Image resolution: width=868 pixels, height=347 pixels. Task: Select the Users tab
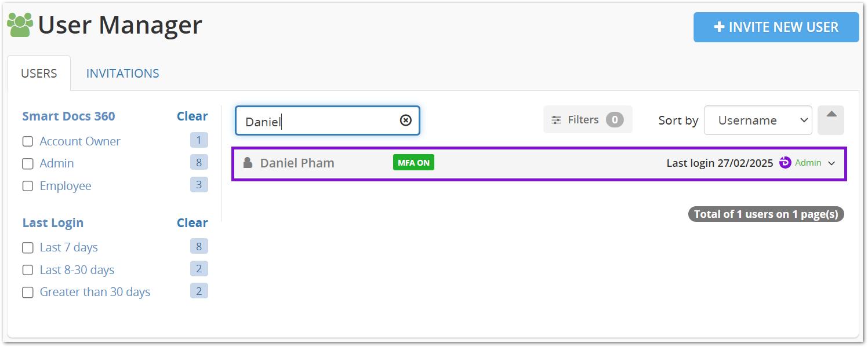point(39,74)
